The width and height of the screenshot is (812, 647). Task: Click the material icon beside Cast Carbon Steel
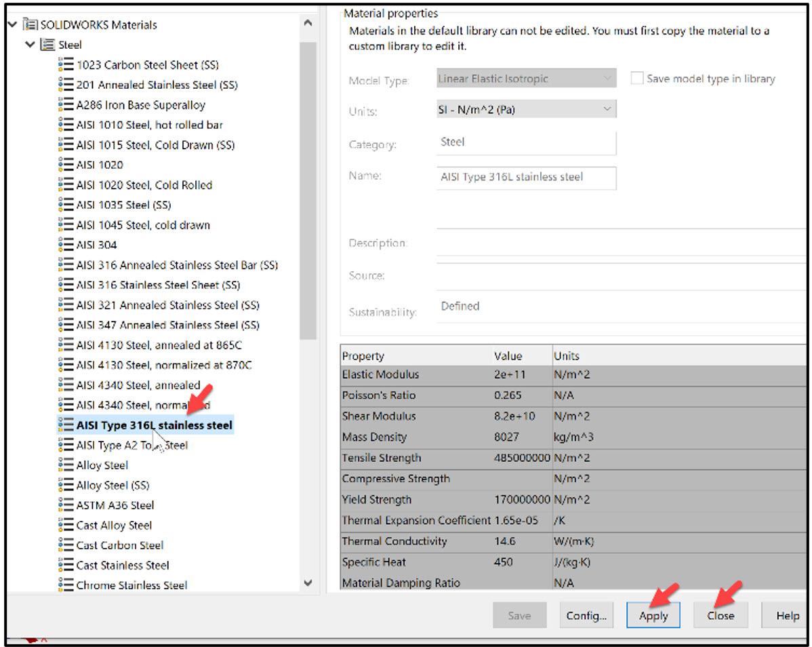66,545
